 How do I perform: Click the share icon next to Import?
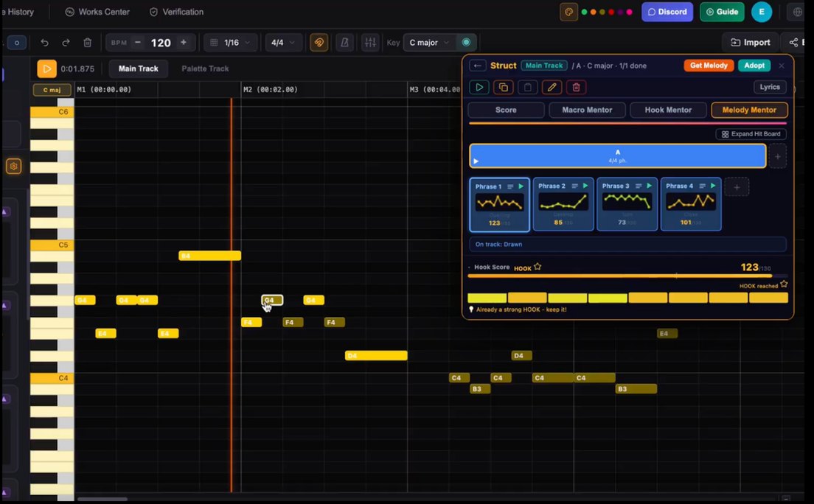coord(794,43)
